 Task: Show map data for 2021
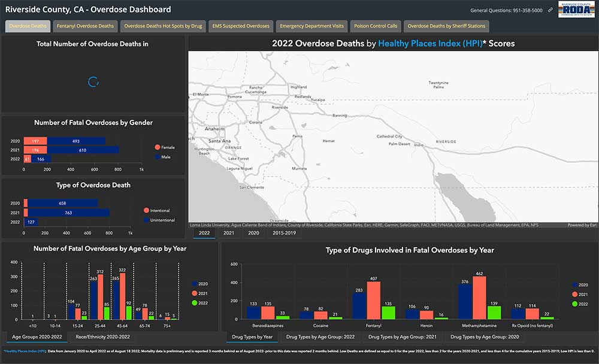[229, 233]
